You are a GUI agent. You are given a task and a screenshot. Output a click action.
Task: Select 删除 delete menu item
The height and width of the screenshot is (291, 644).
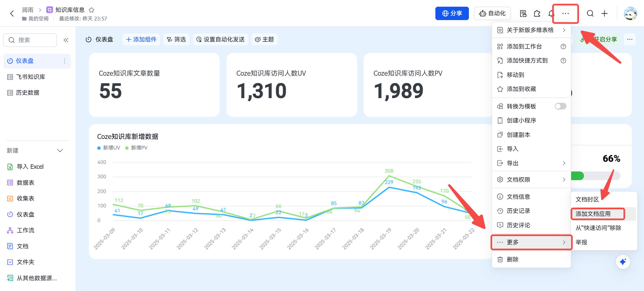tap(531, 260)
